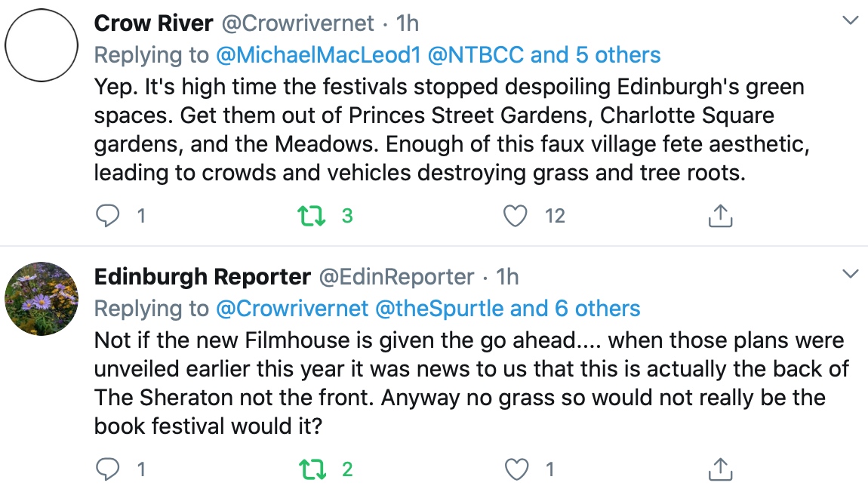This screenshot has height=489, width=868.
Task: Click the @Crowrivernet mention in second tweet
Action: [291, 309]
